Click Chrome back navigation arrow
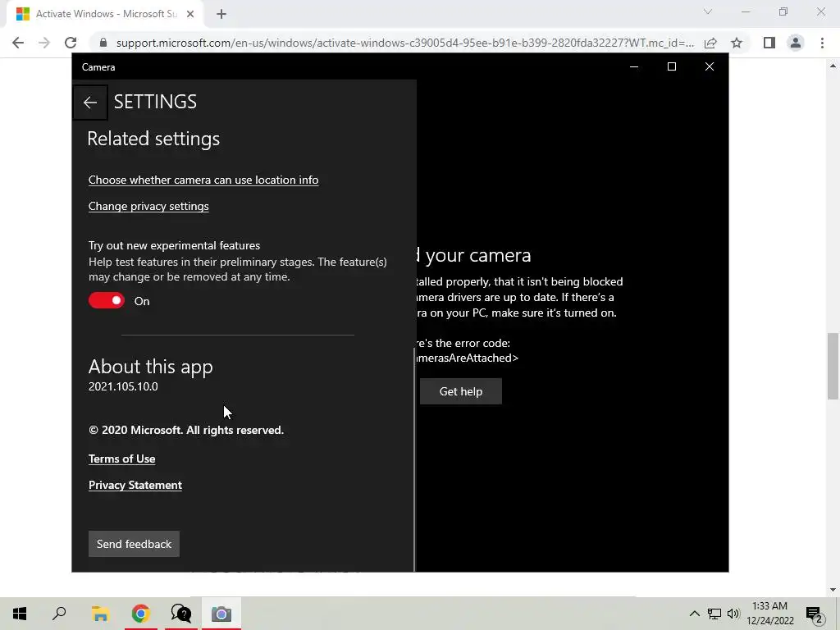Screen dimensions: 840x630 pyautogui.click(x=18, y=43)
